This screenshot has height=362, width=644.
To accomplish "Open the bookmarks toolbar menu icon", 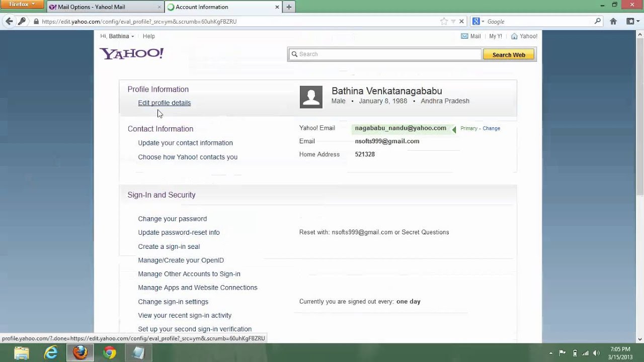I will [x=632, y=21].
